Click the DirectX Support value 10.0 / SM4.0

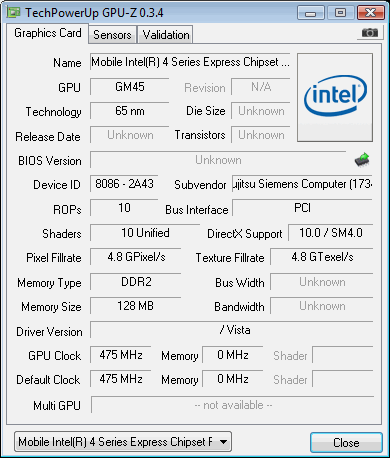[331, 233]
